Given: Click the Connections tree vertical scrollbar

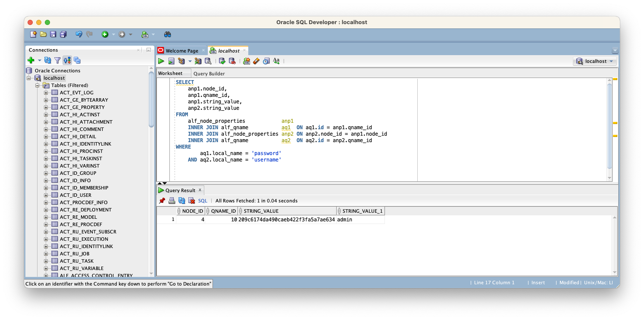Looking at the screenshot, I should (151, 99).
